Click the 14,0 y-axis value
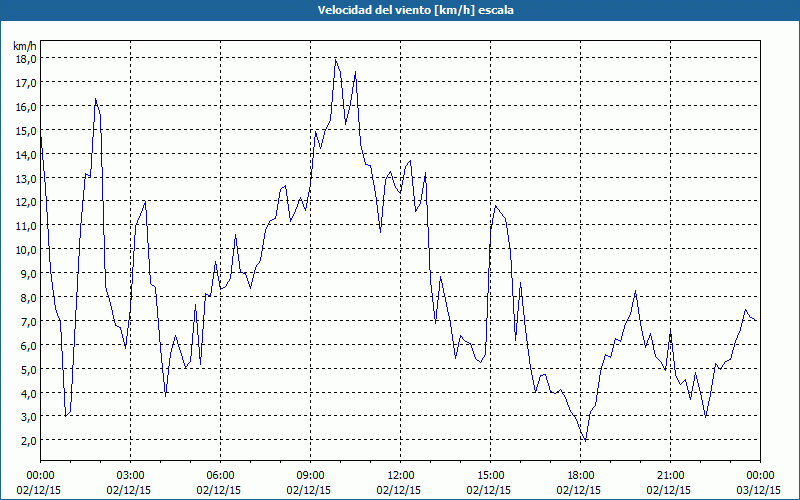The height and width of the screenshot is (500, 800). pyautogui.click(x=27, y=155)
